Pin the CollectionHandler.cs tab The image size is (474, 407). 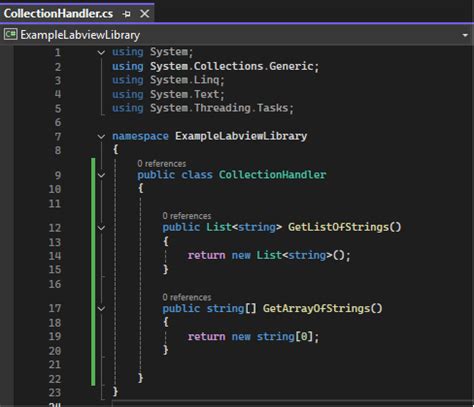tap(126, 14)
